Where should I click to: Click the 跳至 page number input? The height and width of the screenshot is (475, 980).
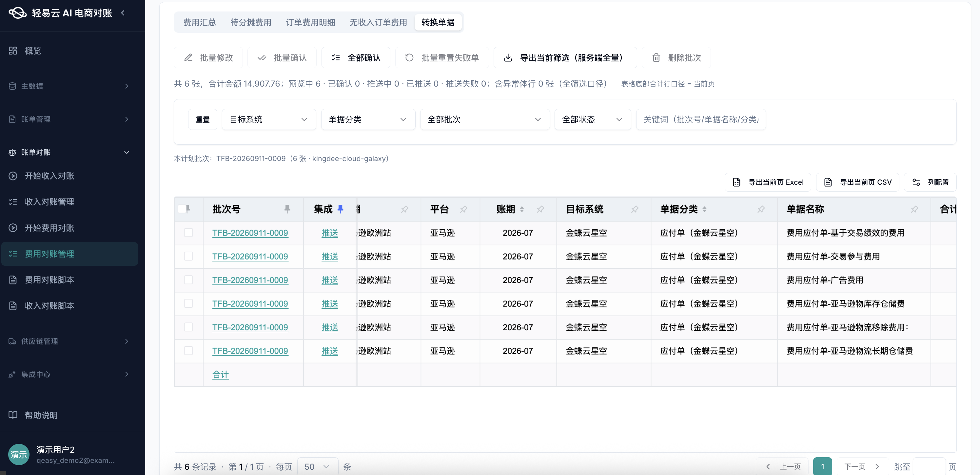click(x=929, y=466)
